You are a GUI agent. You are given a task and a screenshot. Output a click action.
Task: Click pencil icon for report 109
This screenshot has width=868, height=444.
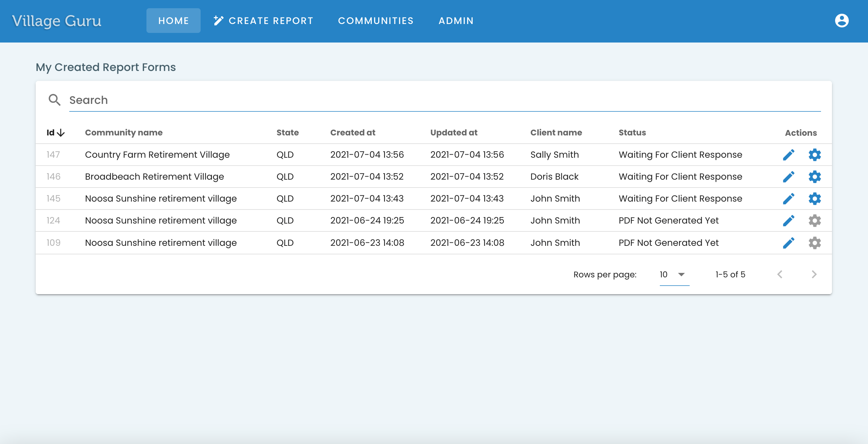(x=788, y=243)
